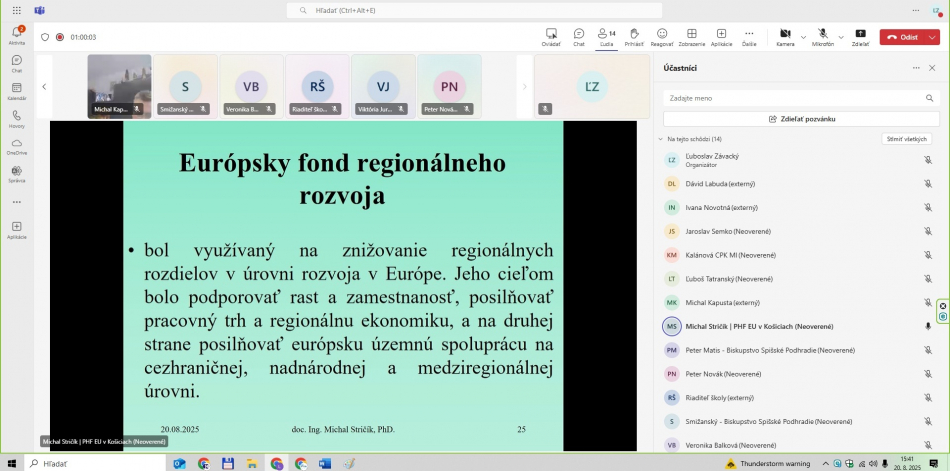Click the Zdieľať share screen icon
Image resolution: width=950 pixels, height=471 pixels.
[x=860, y=37]
